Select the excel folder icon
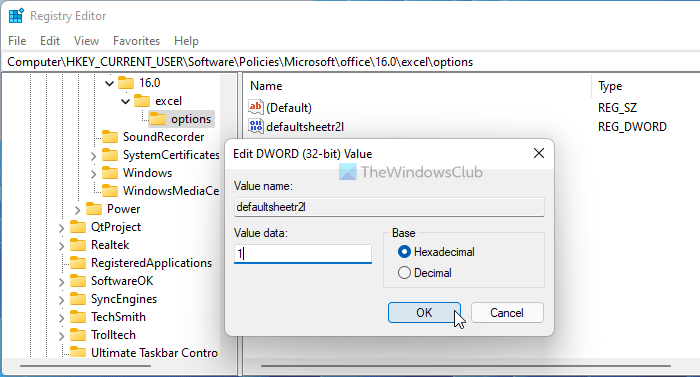Image resolution: width=700 pixels, height=377 pixels. 142,101
